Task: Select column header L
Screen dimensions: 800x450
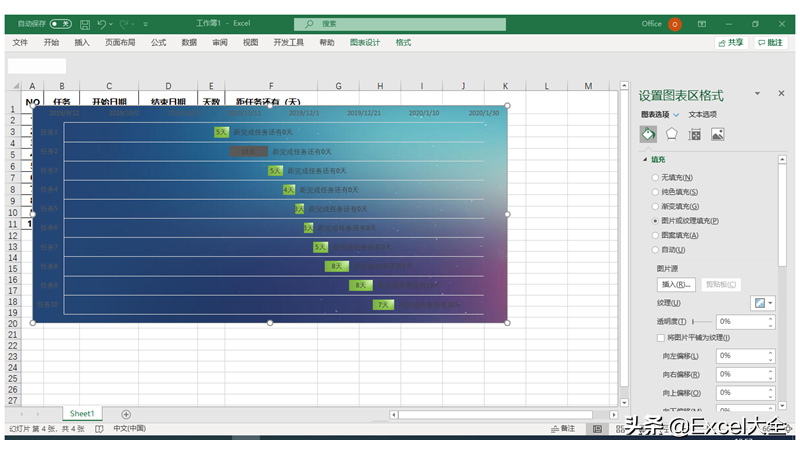Action: (546, 86)
